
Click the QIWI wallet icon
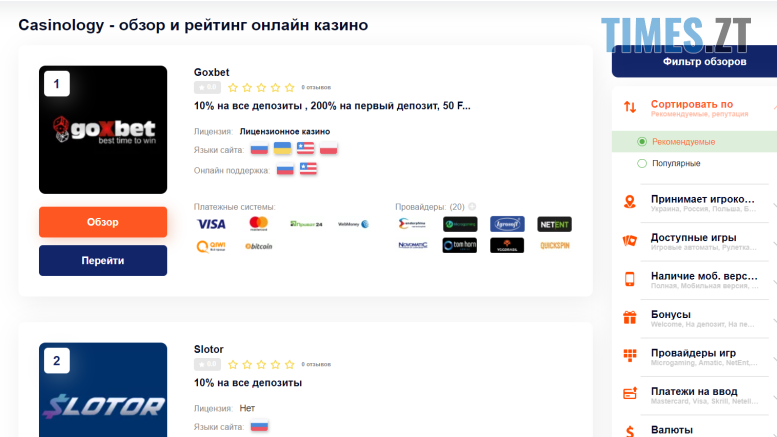211,245
